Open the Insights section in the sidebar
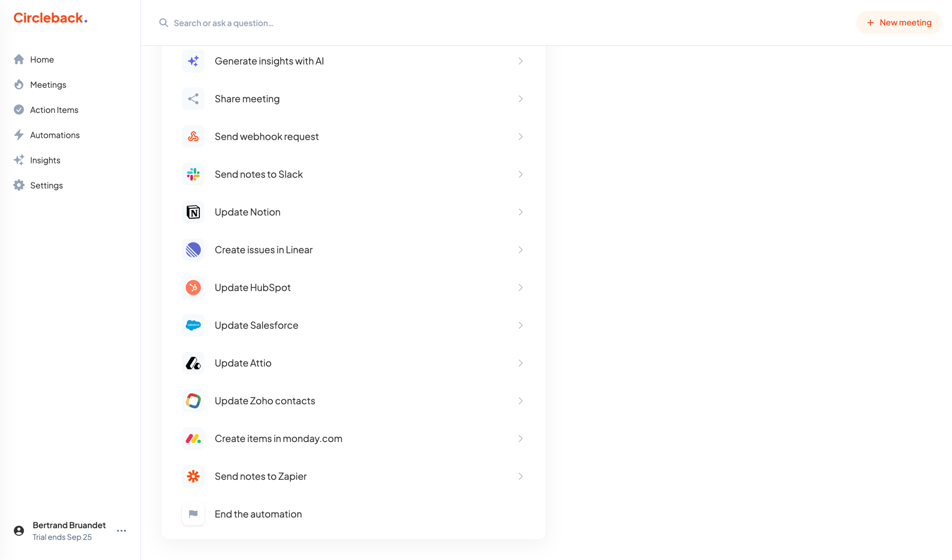The height and width of the screenshot is (560, 952). point(44,160)
